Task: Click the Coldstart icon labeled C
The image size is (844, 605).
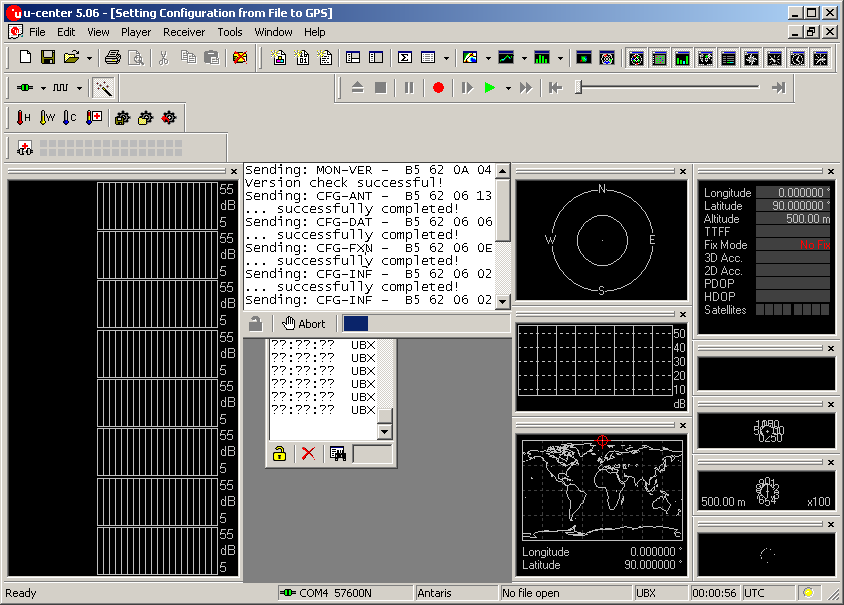Action: 69,118
